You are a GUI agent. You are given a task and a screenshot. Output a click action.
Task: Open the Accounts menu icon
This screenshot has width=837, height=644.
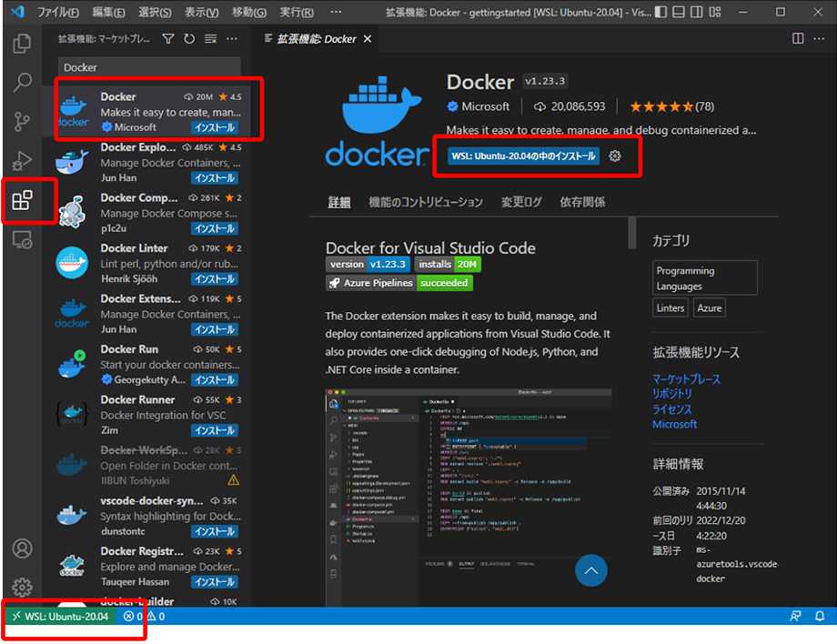[x=22, y=548]
